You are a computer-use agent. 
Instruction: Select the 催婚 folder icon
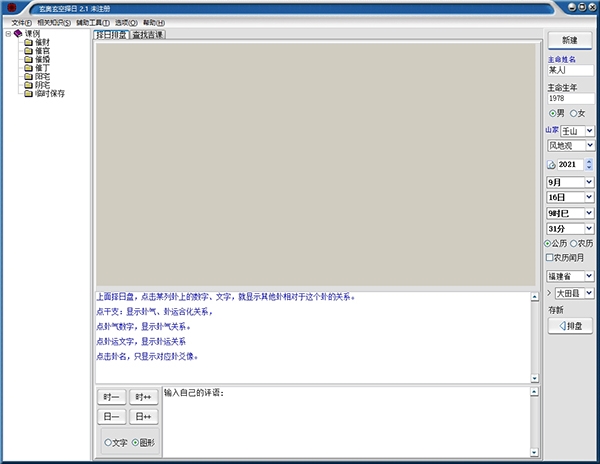tap(28, 60)
